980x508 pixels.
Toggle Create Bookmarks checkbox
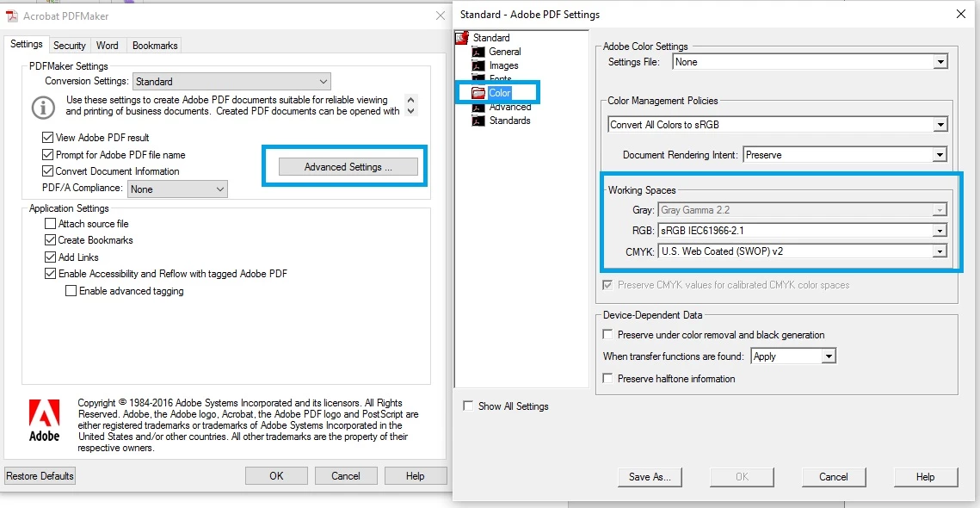(50, 240)
